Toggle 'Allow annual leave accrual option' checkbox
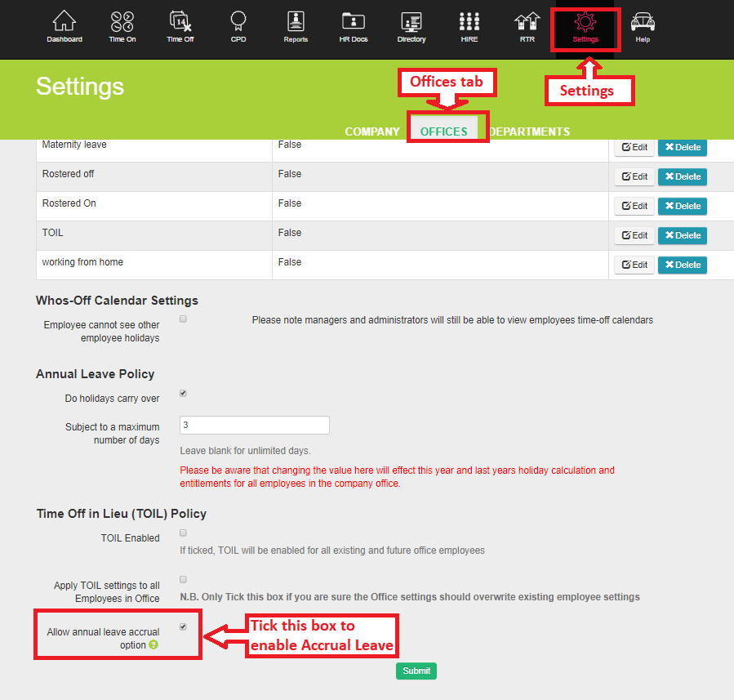Viewport: 734px width, 700px height. click(183, 627)
